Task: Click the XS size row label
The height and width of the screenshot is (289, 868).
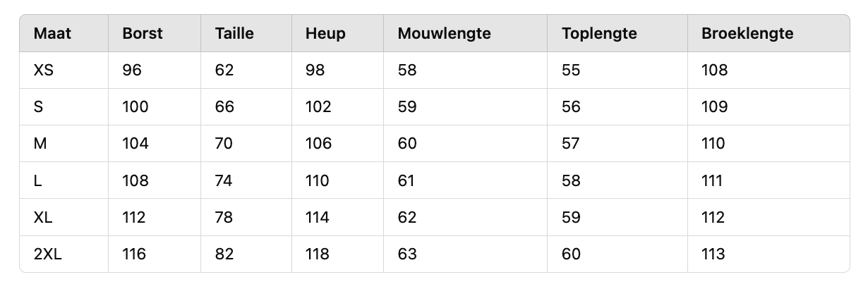Action: [x=43, y=70]
